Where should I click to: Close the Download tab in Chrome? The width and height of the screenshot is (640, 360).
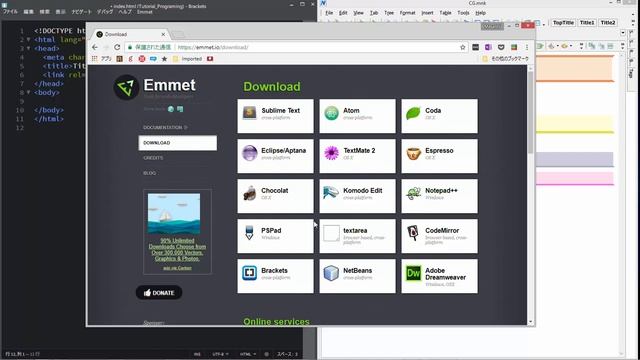(x=163, y=34)
